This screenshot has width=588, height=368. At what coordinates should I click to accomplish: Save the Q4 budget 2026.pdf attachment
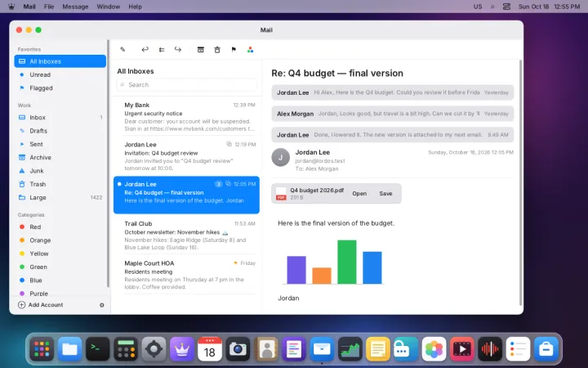[385, 193]
